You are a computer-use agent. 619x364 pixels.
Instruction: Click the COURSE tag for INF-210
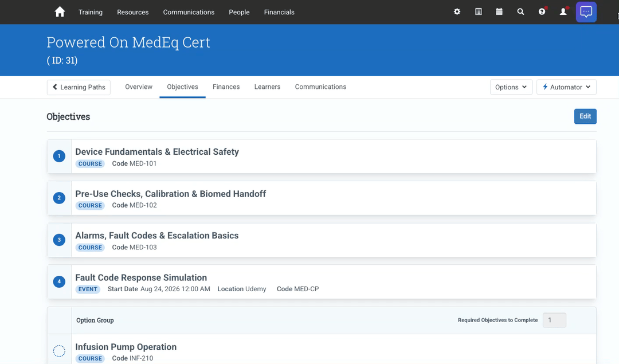point(90,358)
